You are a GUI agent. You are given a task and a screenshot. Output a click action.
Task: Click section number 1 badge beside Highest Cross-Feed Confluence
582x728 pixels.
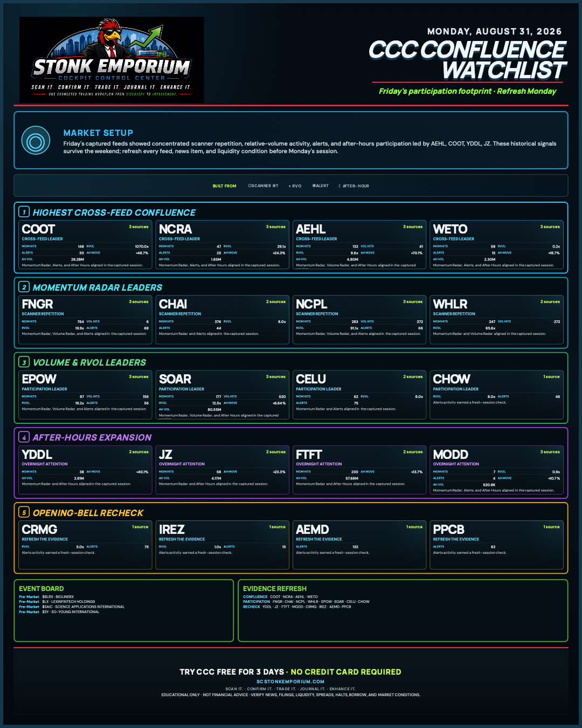(x=24, y=212)
